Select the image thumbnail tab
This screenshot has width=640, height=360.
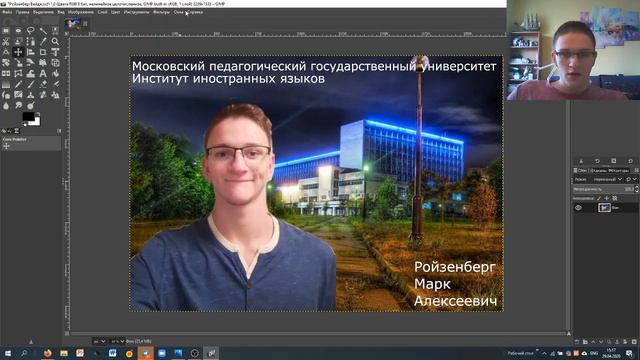point(73,24)
